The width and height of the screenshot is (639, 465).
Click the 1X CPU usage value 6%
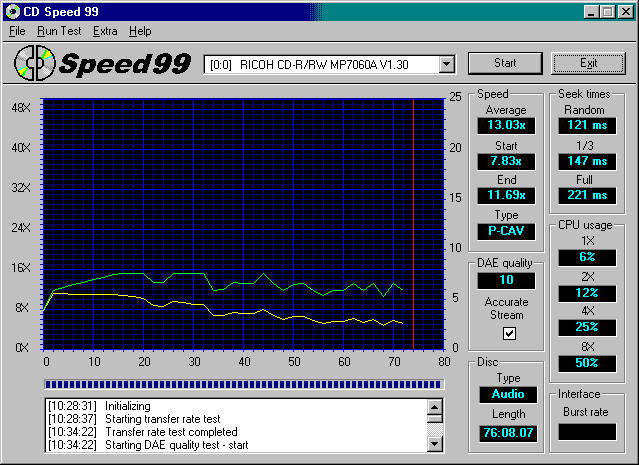[x=587, y=258]
